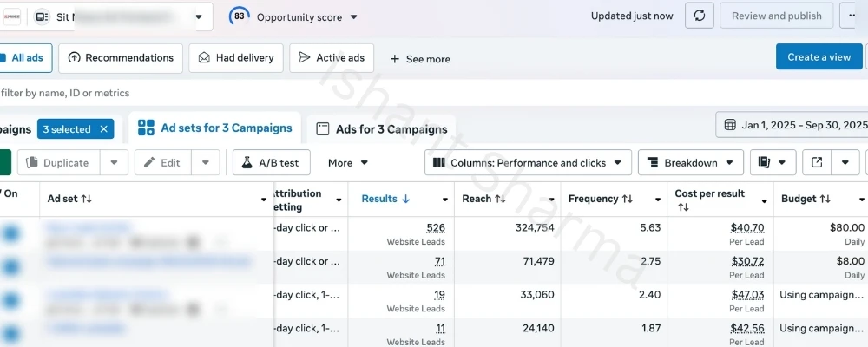Open Columns: Performance and clicks dropdown

528,162
